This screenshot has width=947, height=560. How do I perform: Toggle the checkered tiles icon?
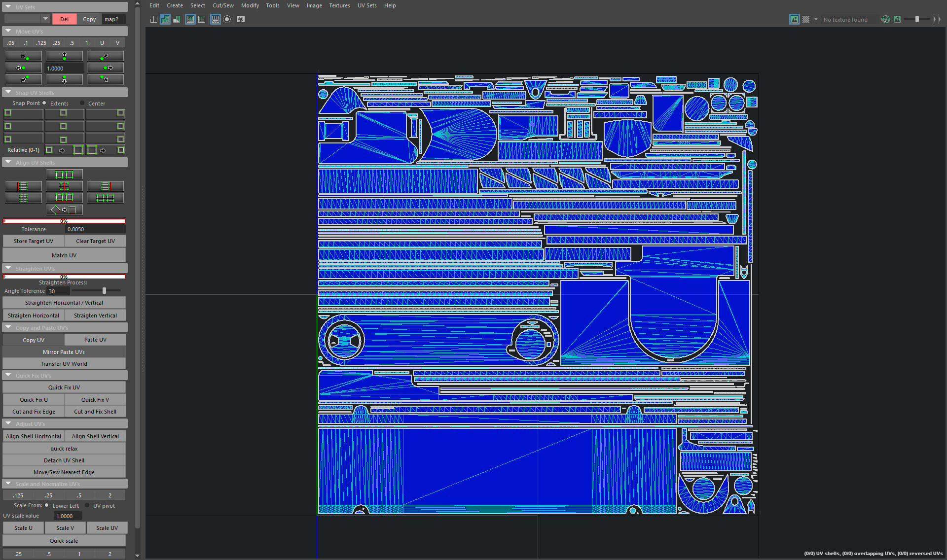click(806, 19)
